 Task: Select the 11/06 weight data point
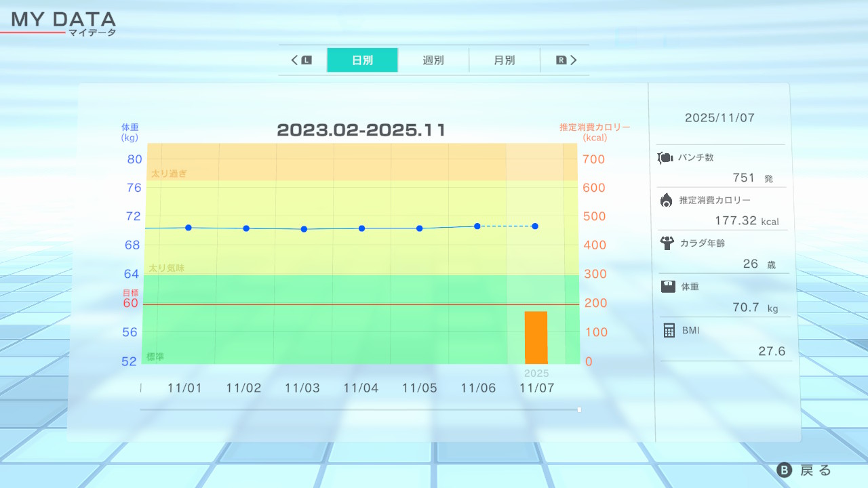[477, 226]
